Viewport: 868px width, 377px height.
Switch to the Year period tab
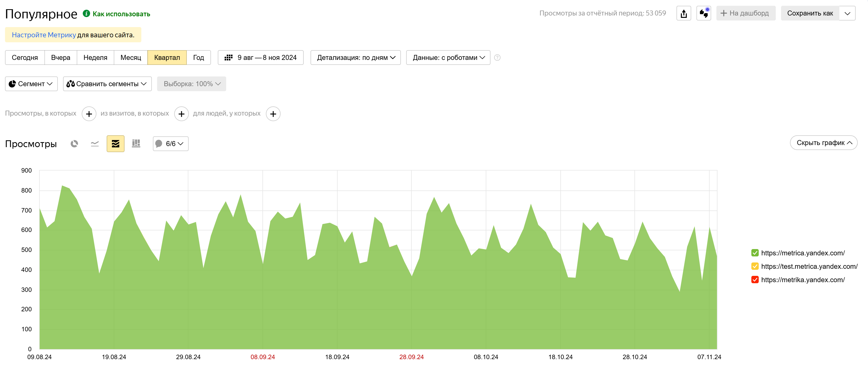[x=198, y=58]
